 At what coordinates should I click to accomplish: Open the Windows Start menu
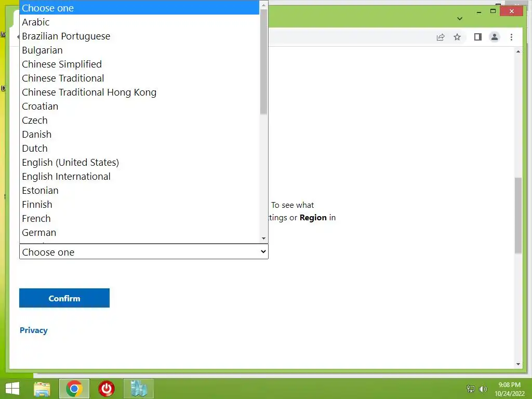[12, 389]
